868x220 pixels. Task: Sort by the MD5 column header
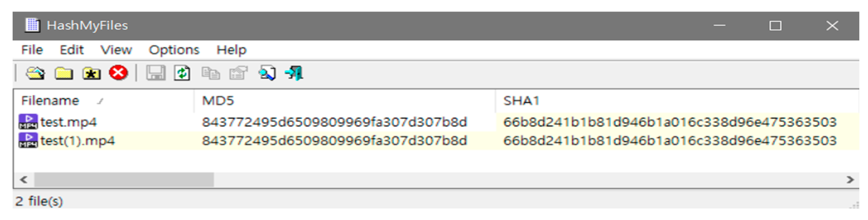[x=218, y=101]
